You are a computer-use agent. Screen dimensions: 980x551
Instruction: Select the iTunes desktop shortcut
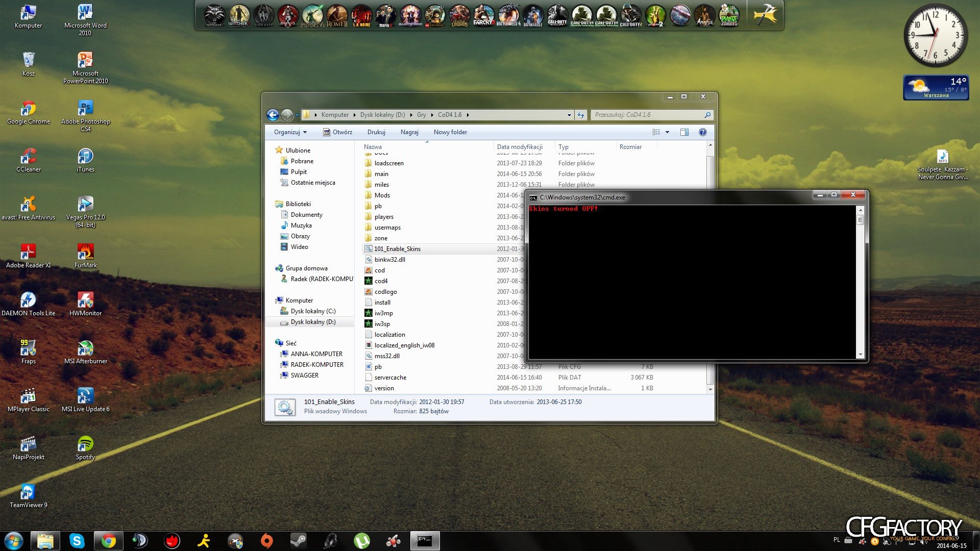pos(85,160)
